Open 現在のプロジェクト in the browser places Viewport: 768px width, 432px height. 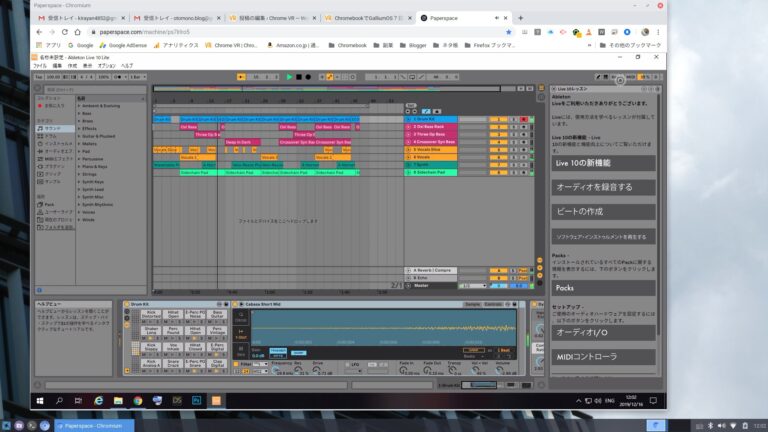[x=55, y=220]
